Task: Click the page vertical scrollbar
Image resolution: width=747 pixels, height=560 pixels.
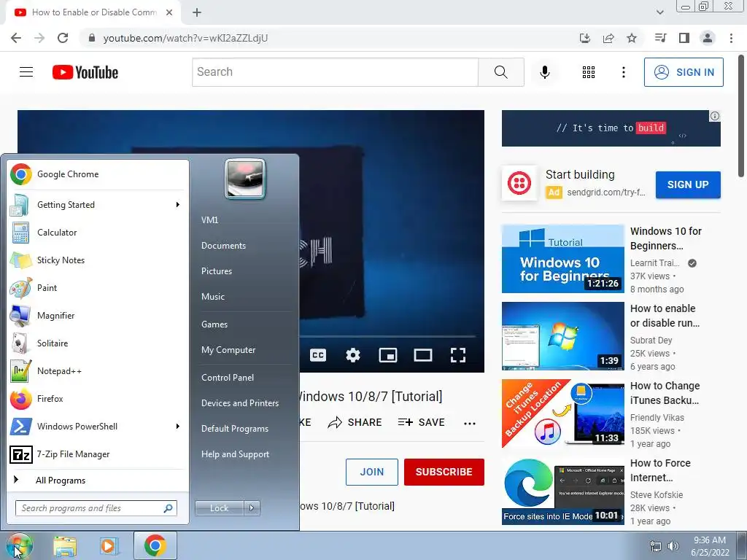Action: pos(742,116)
